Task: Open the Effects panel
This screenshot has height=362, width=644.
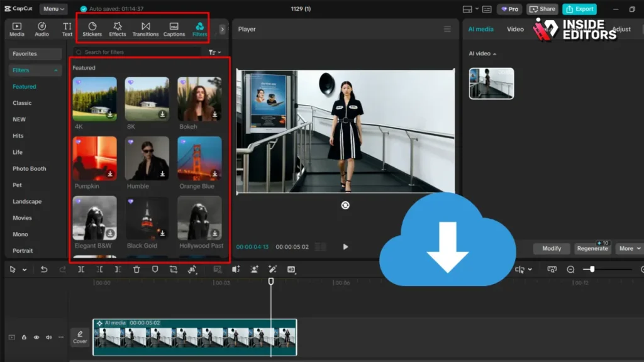Action: tap(118, 29)
